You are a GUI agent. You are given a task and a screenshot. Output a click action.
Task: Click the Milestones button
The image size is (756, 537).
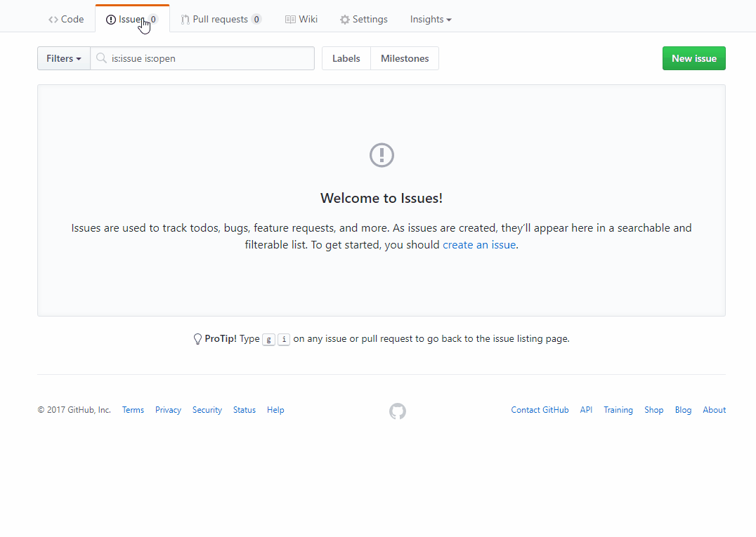[405, 58]
